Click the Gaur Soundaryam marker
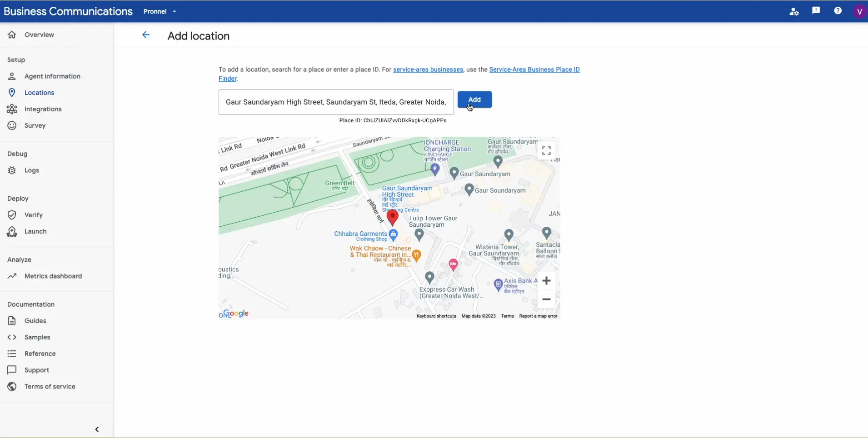 pos(469,189)
